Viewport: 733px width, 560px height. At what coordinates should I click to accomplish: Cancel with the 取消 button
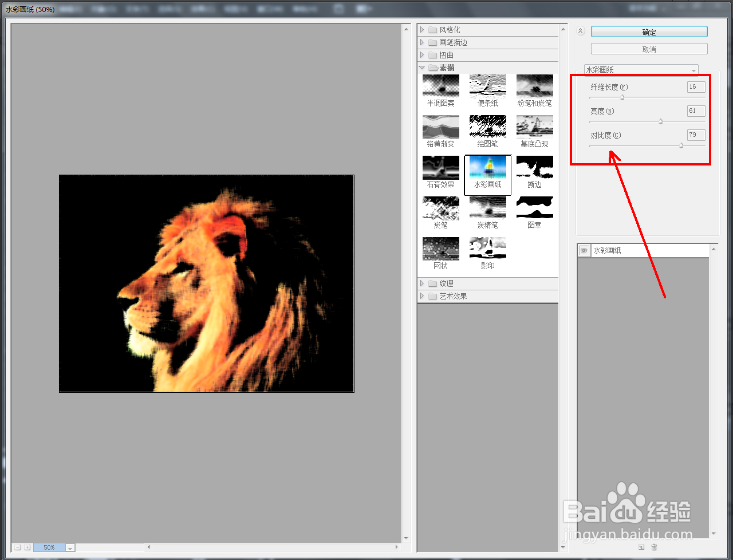tap(649, 49)
